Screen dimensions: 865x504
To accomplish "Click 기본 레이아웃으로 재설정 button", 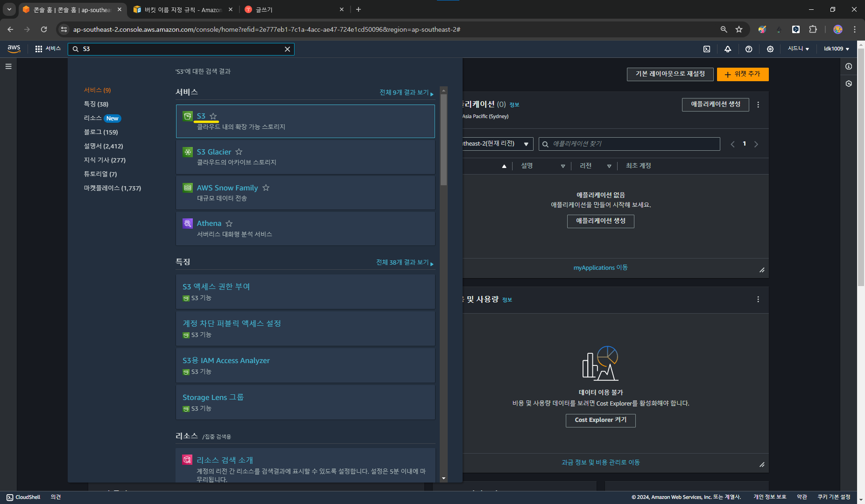I will (670, 74).
